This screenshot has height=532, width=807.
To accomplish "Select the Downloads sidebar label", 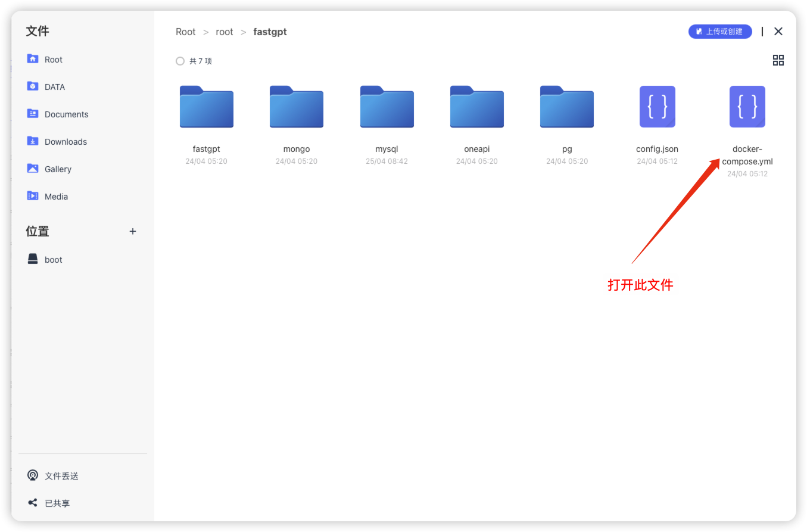I will (x=66, y=142).
